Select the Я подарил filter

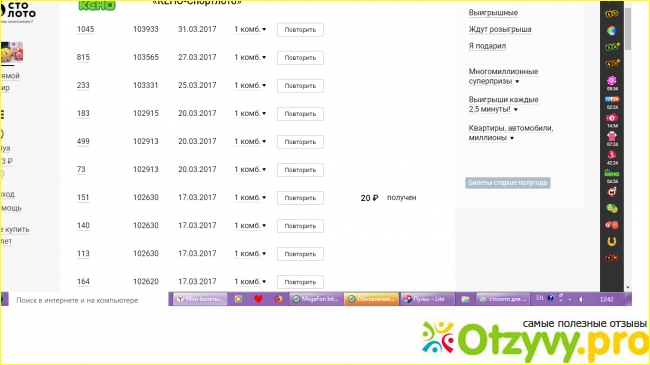click(487, 46)
